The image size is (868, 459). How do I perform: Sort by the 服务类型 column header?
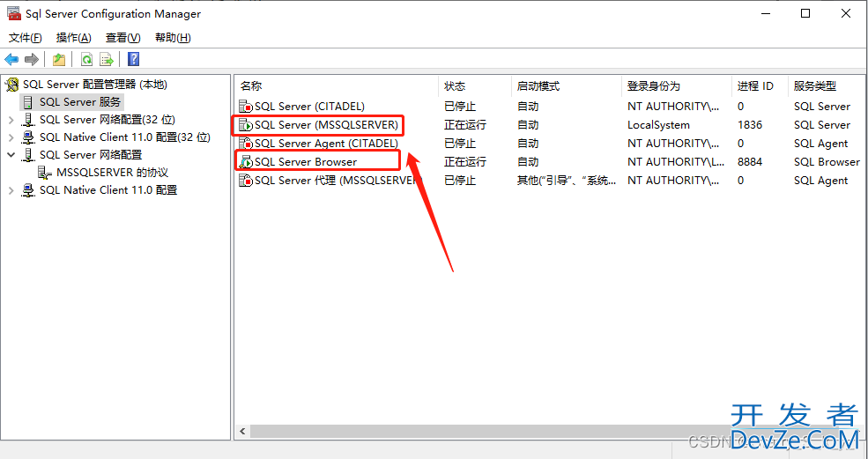[827, 86]
